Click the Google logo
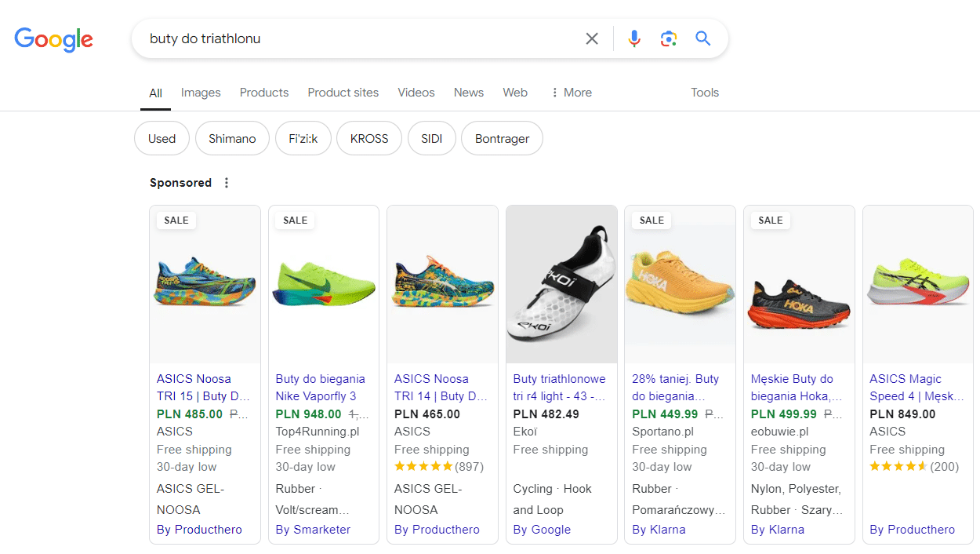Viewport: 980px width, 554px height. point(53,38)
